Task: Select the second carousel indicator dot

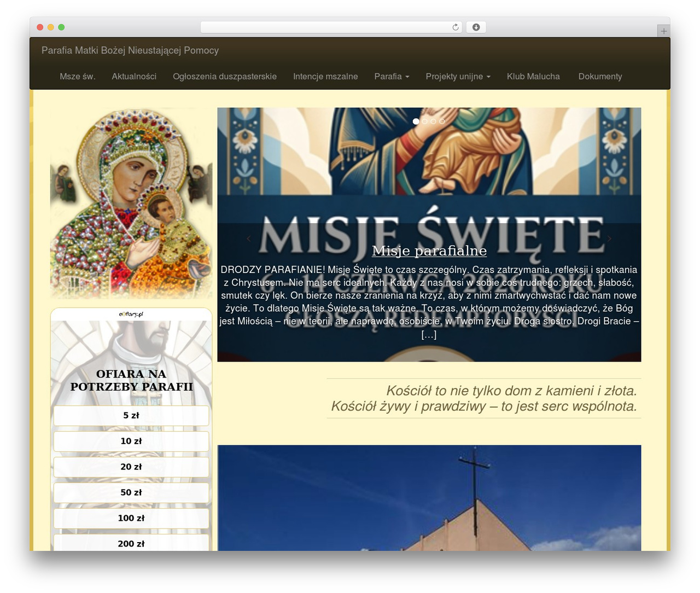Action: pos(425,121)
